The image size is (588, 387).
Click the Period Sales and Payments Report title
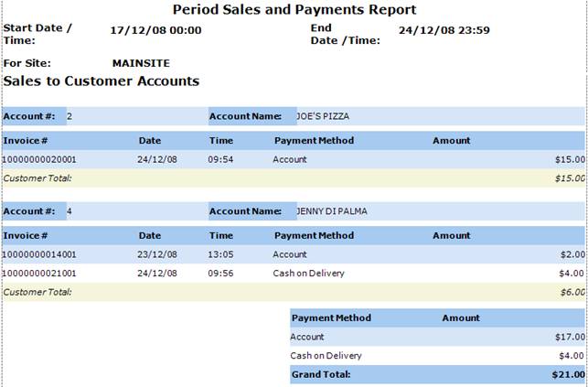click(x=294, y=9)
